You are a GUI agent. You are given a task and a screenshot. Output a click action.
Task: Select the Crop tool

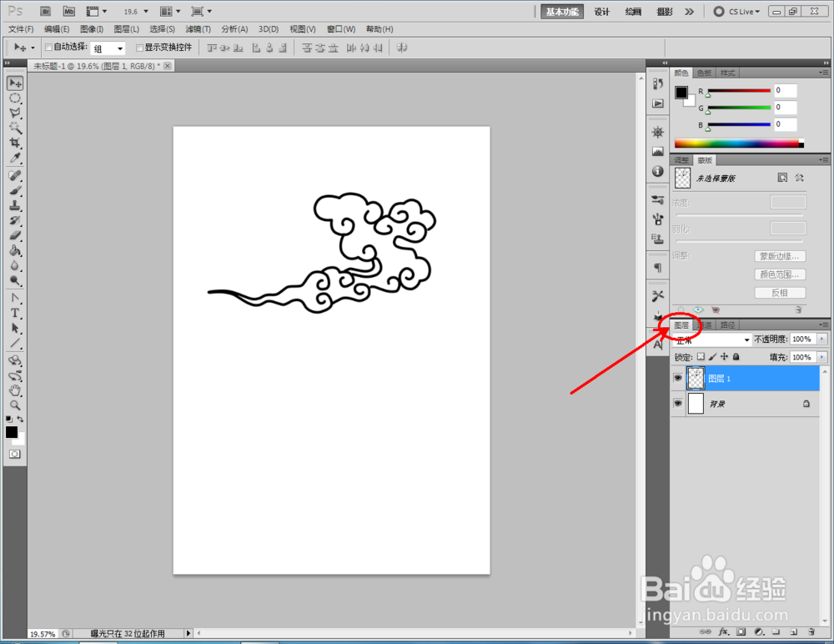pos(15,143)
